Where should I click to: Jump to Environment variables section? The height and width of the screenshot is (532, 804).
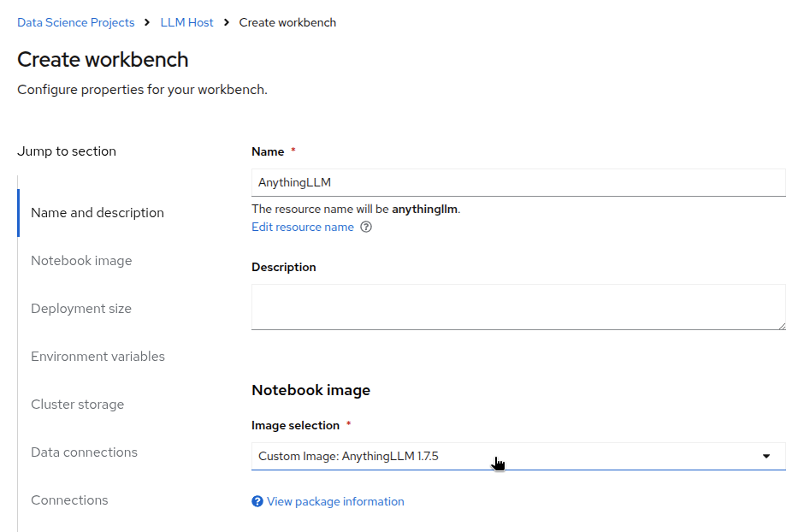tap(98, 356)
